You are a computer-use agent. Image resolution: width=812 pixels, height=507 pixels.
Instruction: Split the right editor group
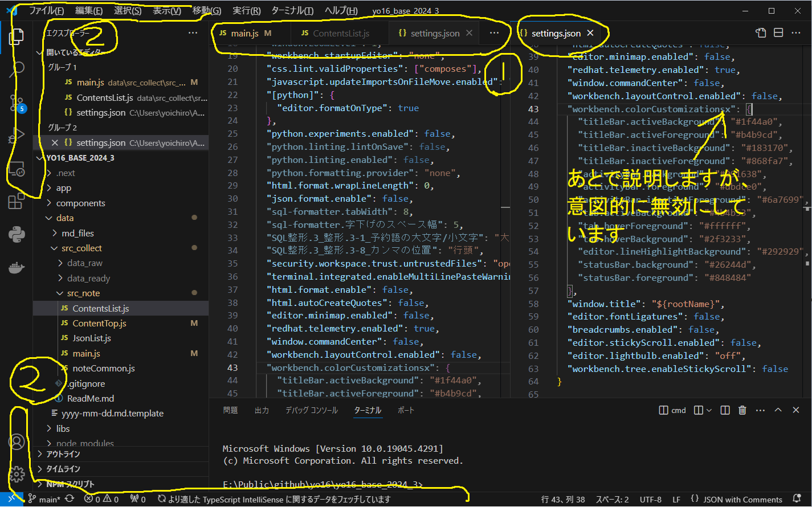point(778,33)
